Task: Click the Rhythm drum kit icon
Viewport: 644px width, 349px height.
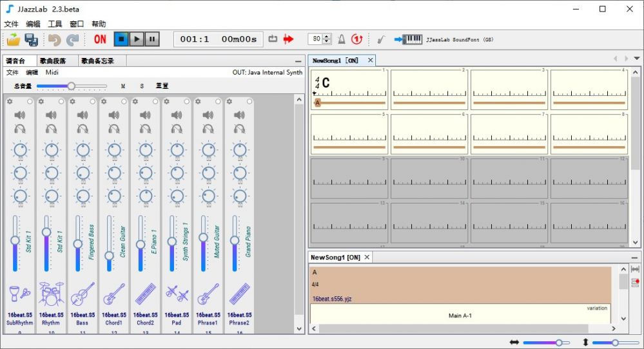Action: point(52,294)
